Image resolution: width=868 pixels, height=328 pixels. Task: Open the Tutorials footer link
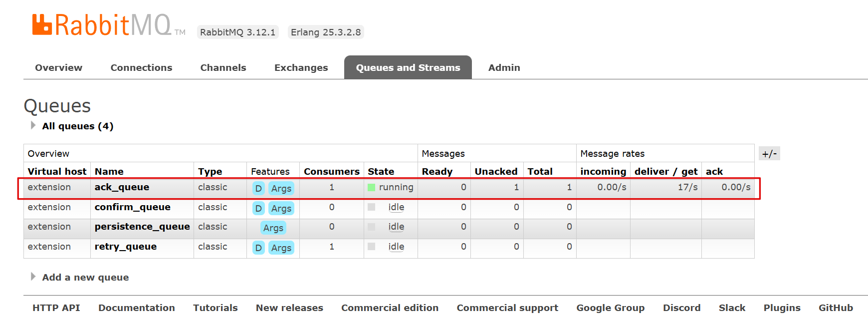click(x=216, y=308)
